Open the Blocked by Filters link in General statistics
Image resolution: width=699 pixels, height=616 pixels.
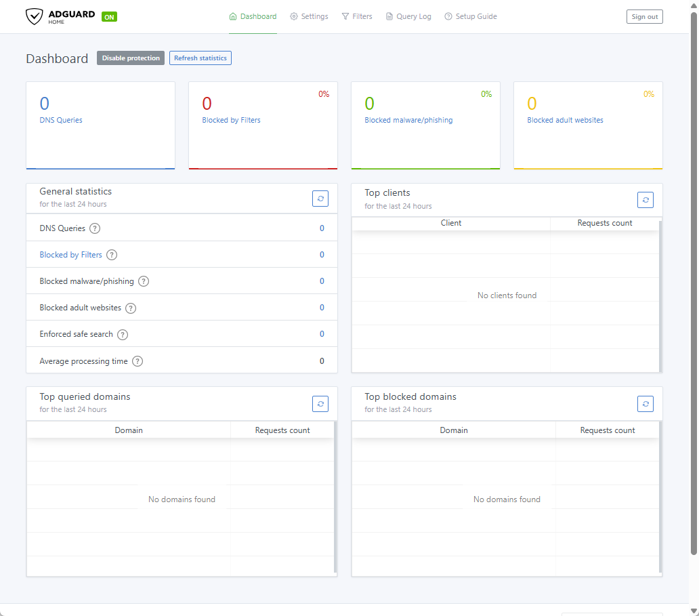point(71,255)
